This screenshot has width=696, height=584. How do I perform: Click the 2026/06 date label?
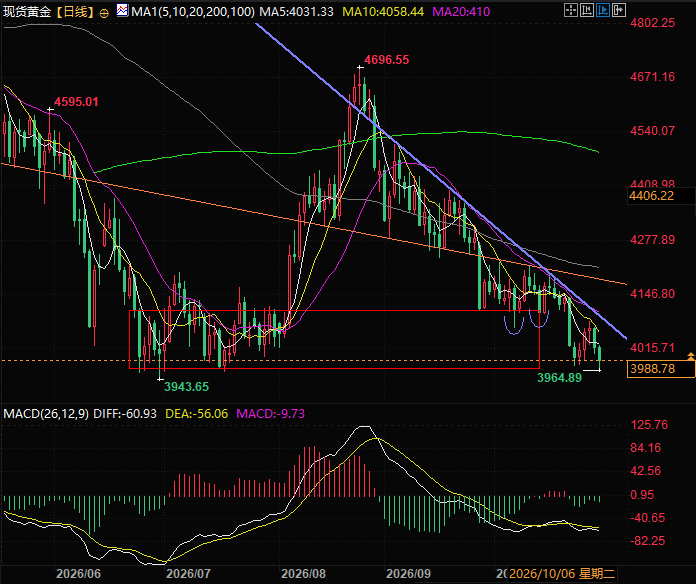[79, 574]
